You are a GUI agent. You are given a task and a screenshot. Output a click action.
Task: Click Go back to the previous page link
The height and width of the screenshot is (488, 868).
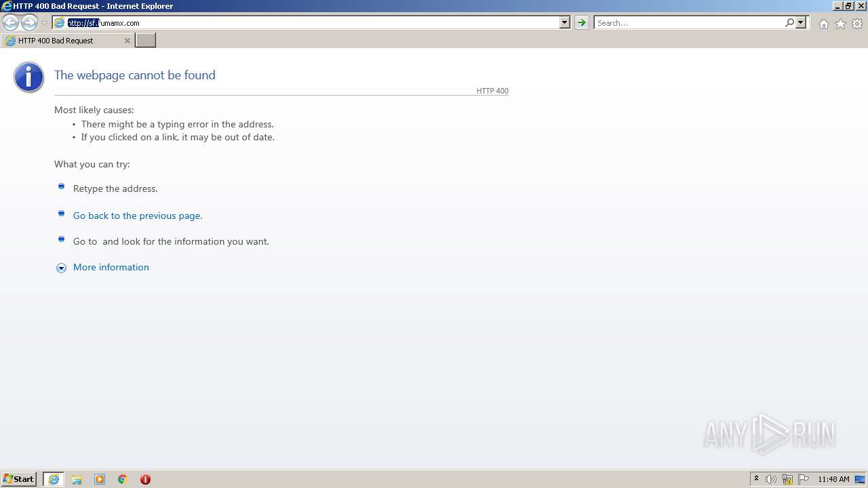(138, 216)
